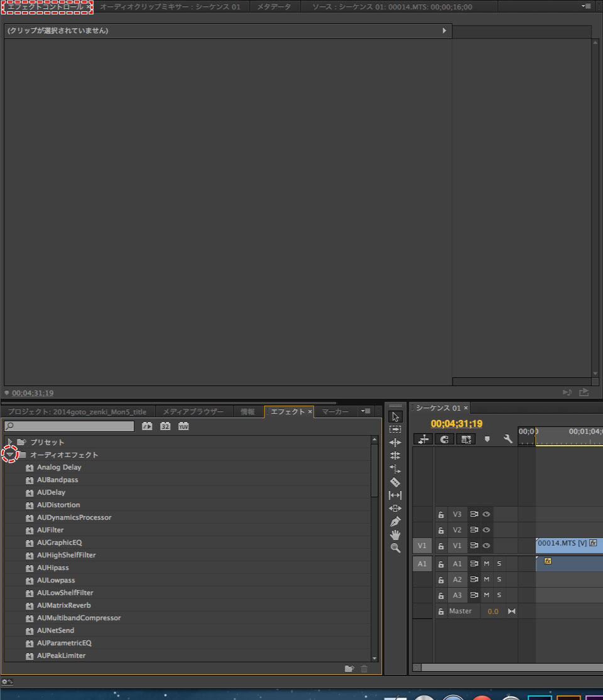Screen dimensions: 603x700
Task: Switch to プロジェクト panel tab
Action: coord(77,412)
